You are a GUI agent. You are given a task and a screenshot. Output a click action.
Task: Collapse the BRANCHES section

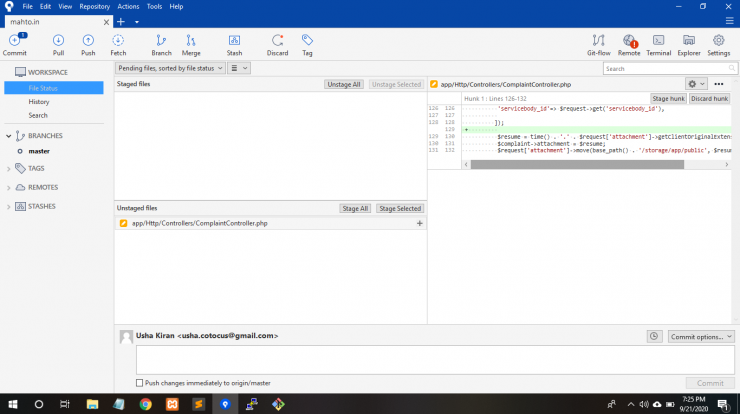point(8,136)
